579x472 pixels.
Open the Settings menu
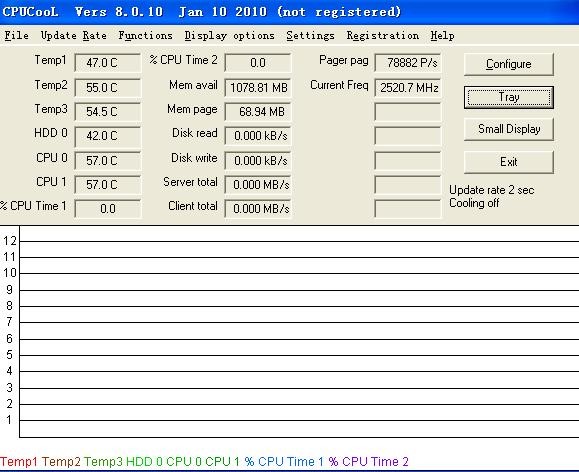311,35
